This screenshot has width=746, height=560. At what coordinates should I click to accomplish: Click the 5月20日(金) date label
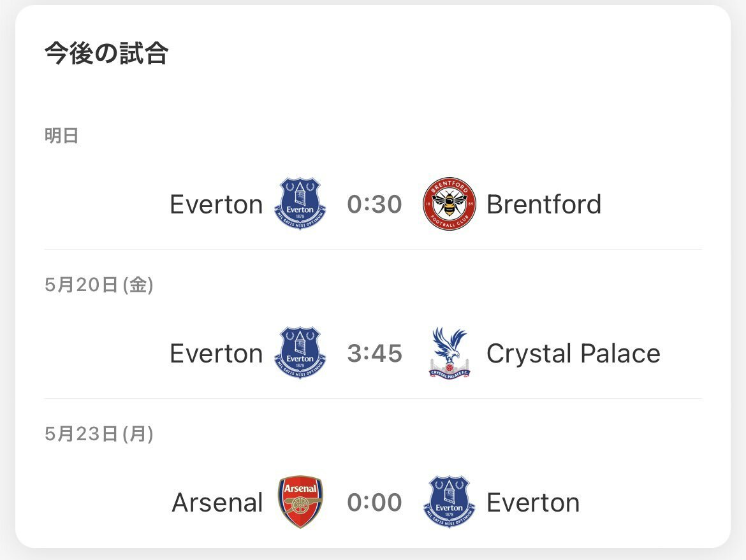99,285
